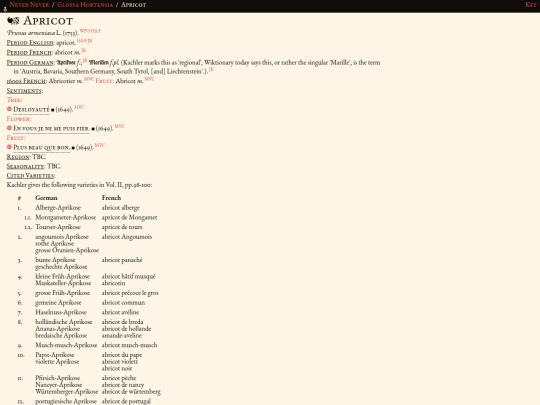540x405 pixels.
Task: Click the Desloyauté sentiment entry
Action: pos(31,110)
